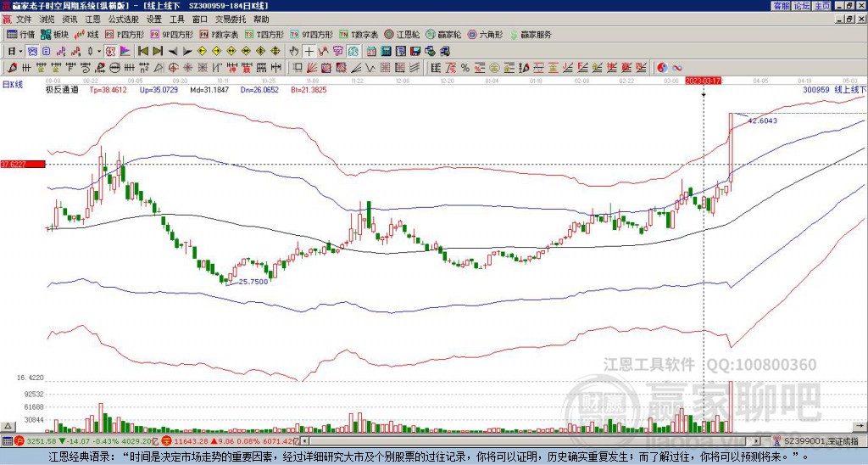Click the 42.6043 price annotation

pos(763,120)
